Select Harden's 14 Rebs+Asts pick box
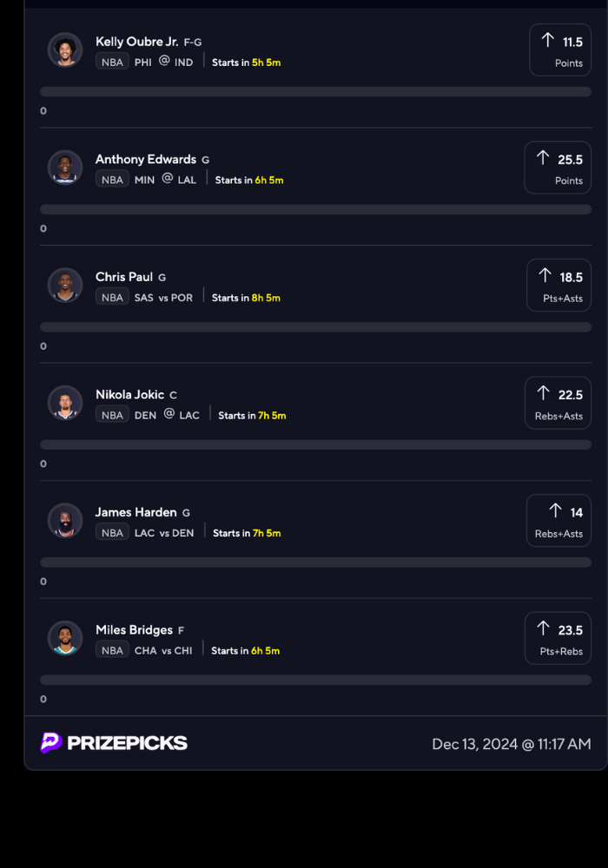 (558, 521)
